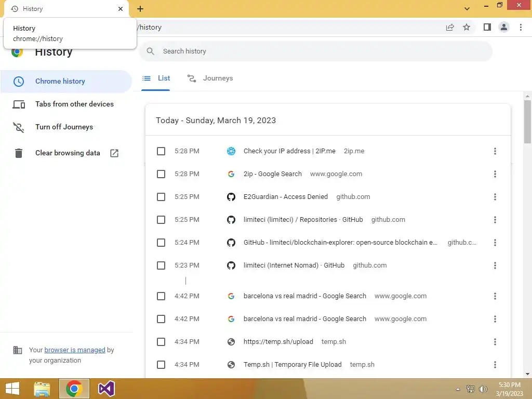Open actions menu for Temp.sh | Temporary File Upload
Screen dimensions: 532x399
coord(495,365)
